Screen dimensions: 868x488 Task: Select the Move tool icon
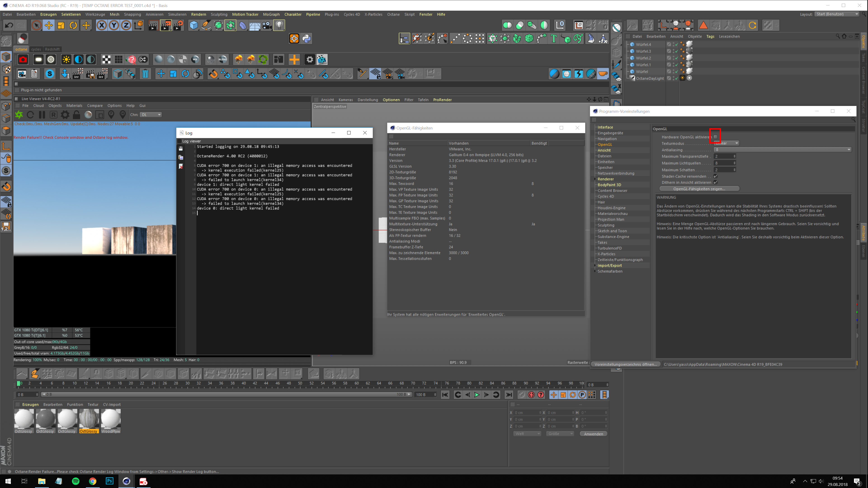[x=49, y=25]
